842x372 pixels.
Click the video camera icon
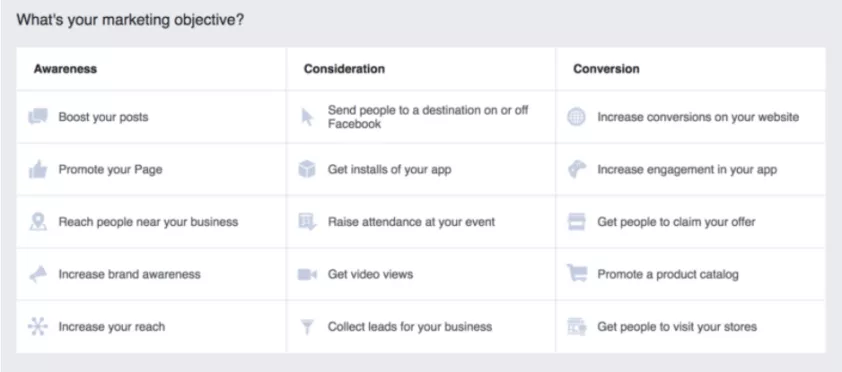[307, 274]
